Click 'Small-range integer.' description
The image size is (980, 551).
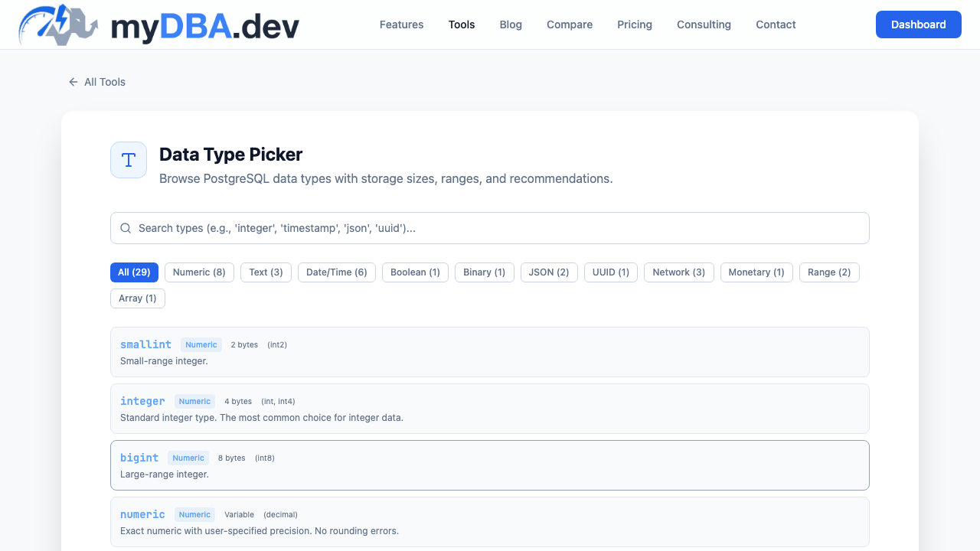[164, 360]
